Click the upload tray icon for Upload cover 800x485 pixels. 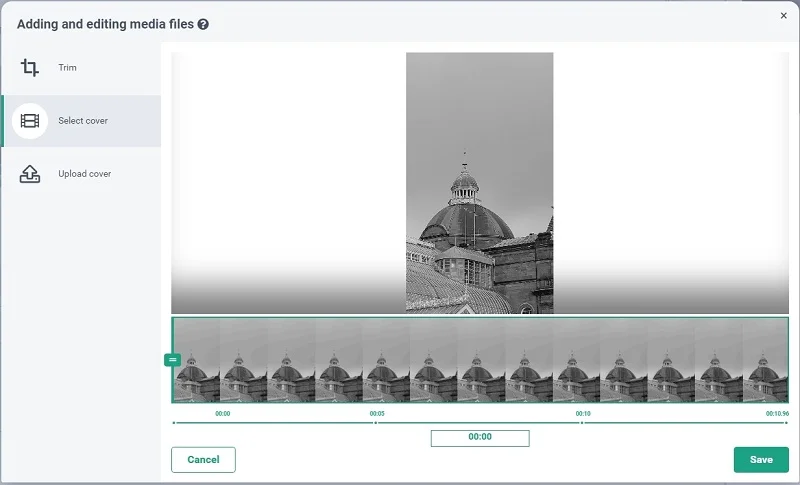pyautogui.click(x=30, y=174)
